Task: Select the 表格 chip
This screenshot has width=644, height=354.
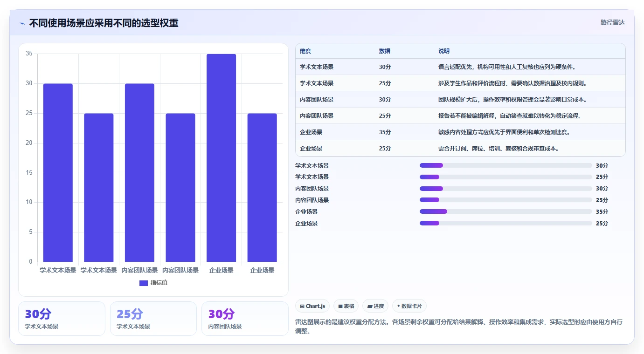Action: 346,306
